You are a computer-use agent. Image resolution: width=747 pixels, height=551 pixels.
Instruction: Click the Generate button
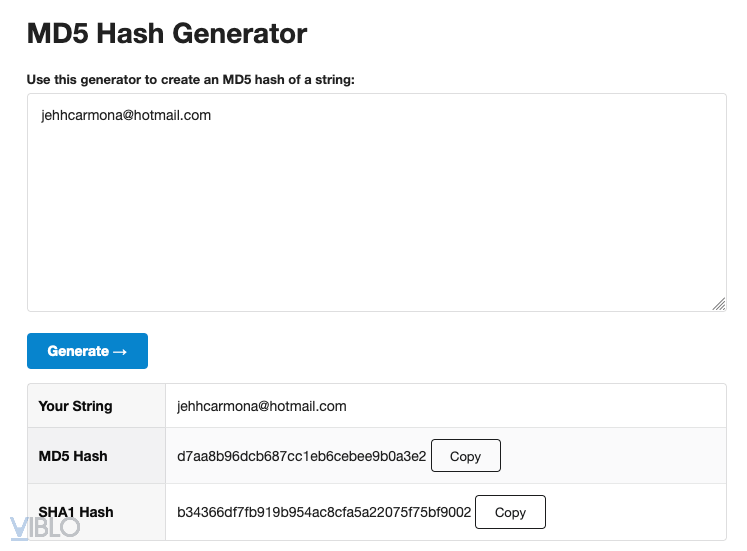tap(87, 351)
